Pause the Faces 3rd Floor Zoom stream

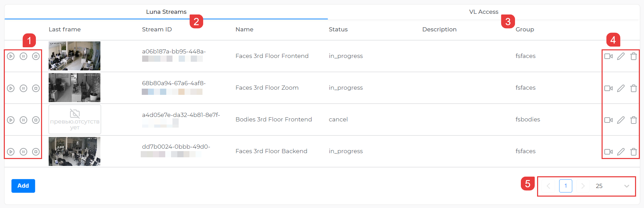pos(23,88)
